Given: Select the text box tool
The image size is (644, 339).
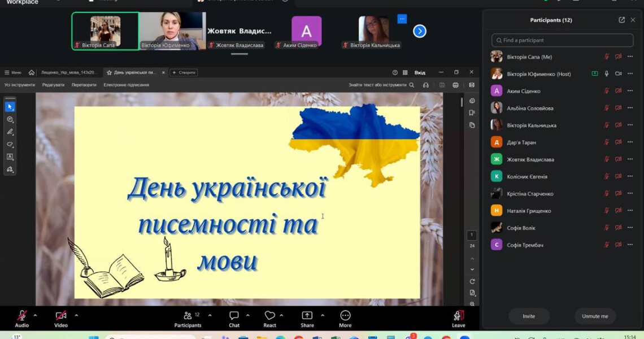Looking at the screenshot, I should (x=10, y=157).
